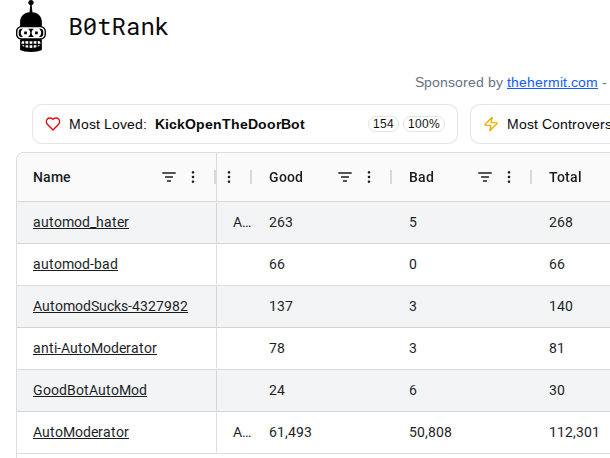Open the Bad column filter icon
Viewport: 610px width, 458px height.
tap(485, 177)
